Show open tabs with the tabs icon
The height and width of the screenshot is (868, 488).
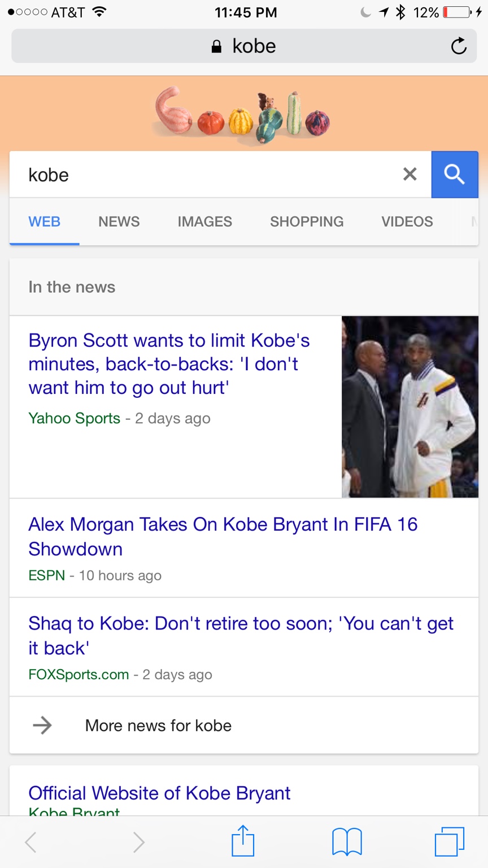pos(450,841)
